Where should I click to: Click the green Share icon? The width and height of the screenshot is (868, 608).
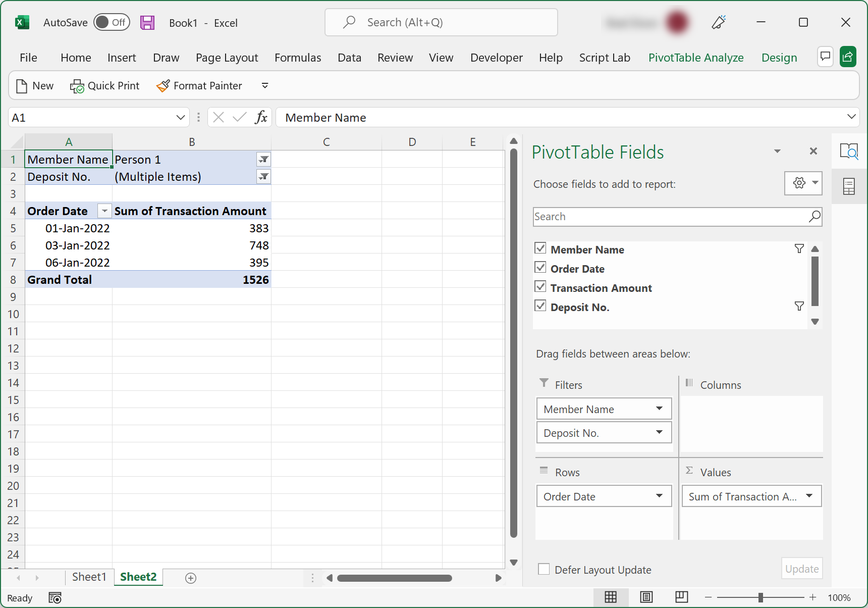coord(848,57)
